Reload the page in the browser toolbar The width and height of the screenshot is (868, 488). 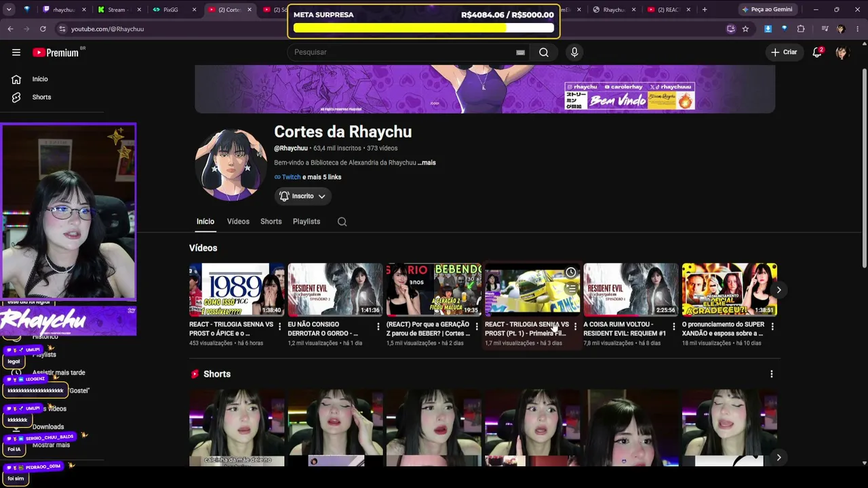coord(43,29)
